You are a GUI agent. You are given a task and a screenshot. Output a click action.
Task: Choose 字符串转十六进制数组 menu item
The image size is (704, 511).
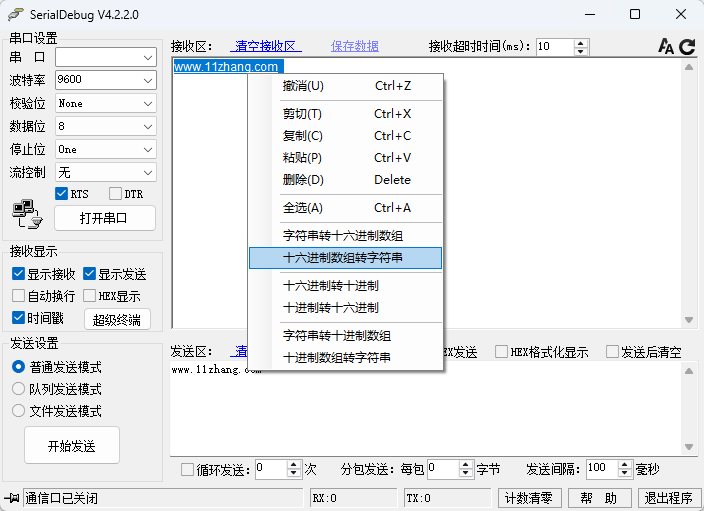[x=346, y=235]
